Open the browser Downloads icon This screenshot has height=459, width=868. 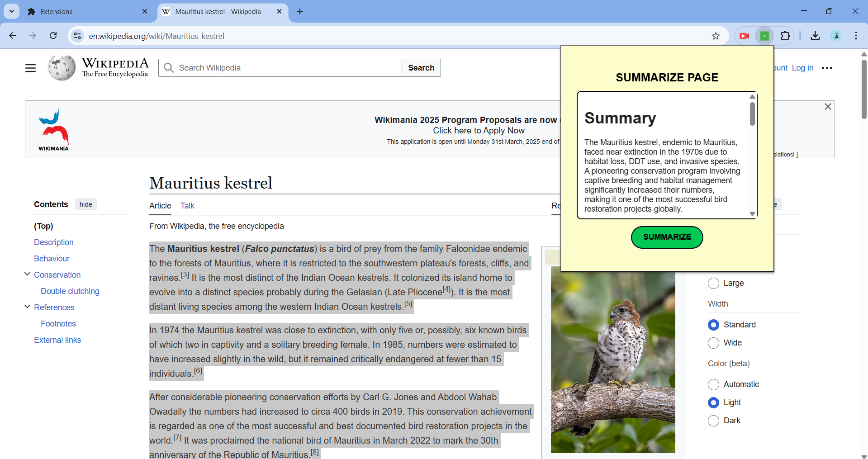[815, 36]
